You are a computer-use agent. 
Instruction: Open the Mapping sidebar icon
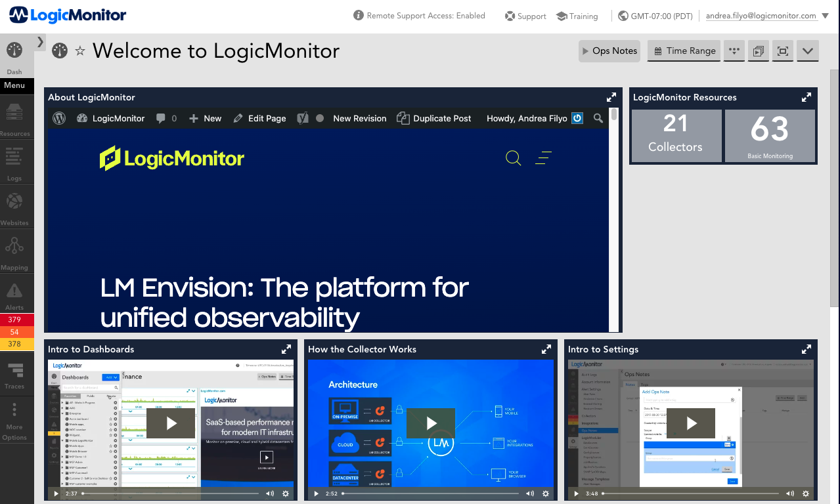click(14, 251)
